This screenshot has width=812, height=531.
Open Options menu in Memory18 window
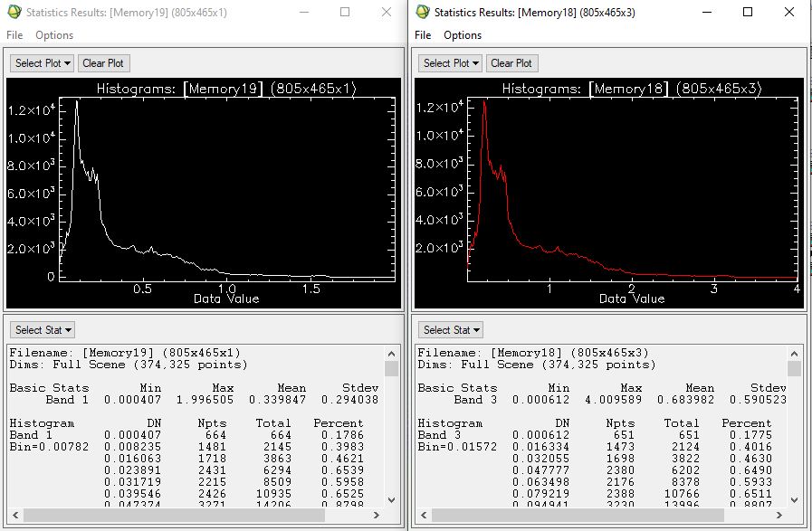(463, 35)
